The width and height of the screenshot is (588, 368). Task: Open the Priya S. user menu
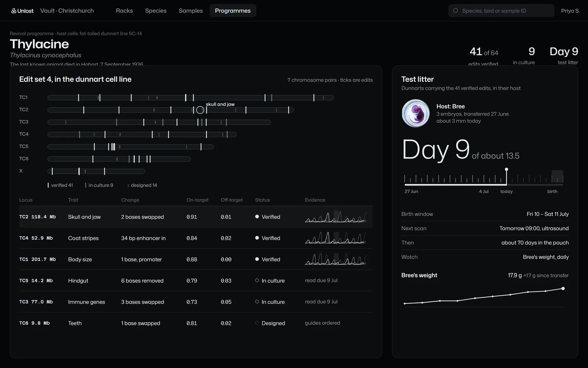570,11
